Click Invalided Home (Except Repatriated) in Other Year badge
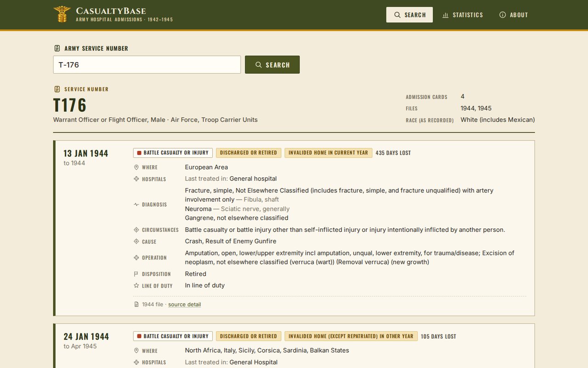Viewport: 588px width, 368px height. pyautogui.click(x=351, y=336)
